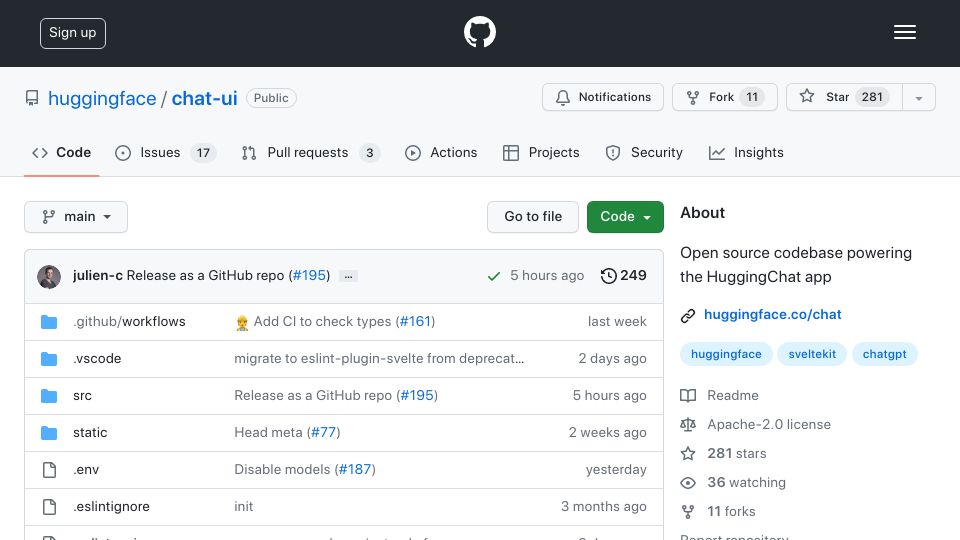Viewport: 960px width, 540px height.
Task: Select the chatgpt topic tag
Action: pos(884,354)
